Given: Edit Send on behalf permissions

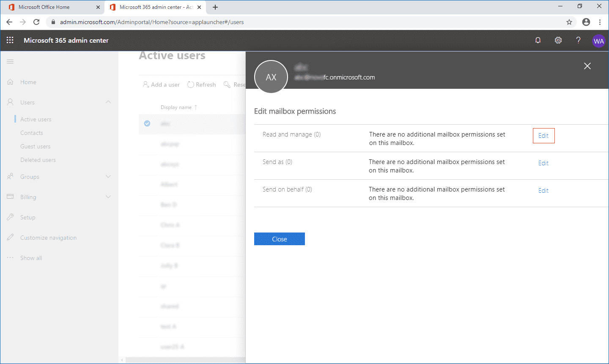Looking at the screenshot, I should tap(543, 191).
